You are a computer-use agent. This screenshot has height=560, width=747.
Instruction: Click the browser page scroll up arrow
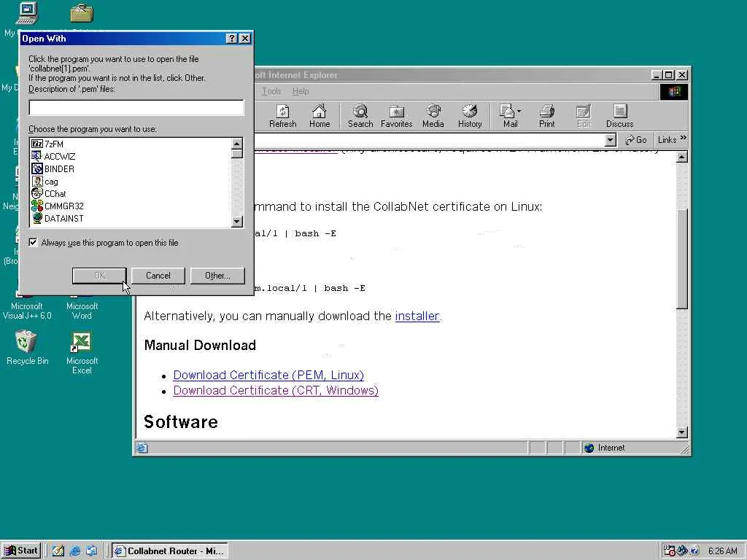tap(682, 157)
